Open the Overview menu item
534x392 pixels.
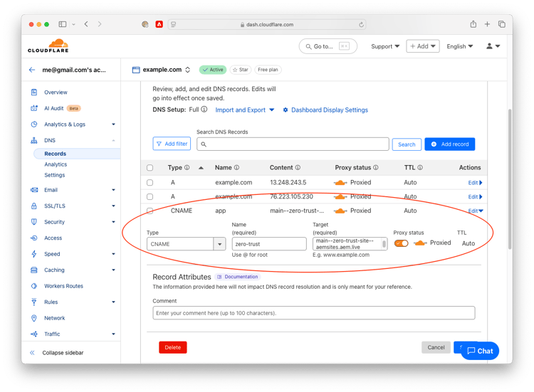click(x=56, y=92)
